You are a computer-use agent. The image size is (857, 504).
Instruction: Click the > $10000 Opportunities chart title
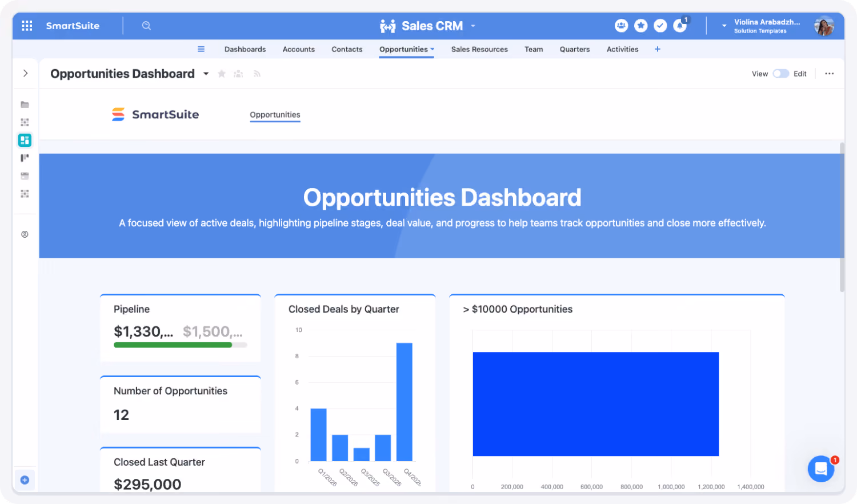click(x=518, y=309)
